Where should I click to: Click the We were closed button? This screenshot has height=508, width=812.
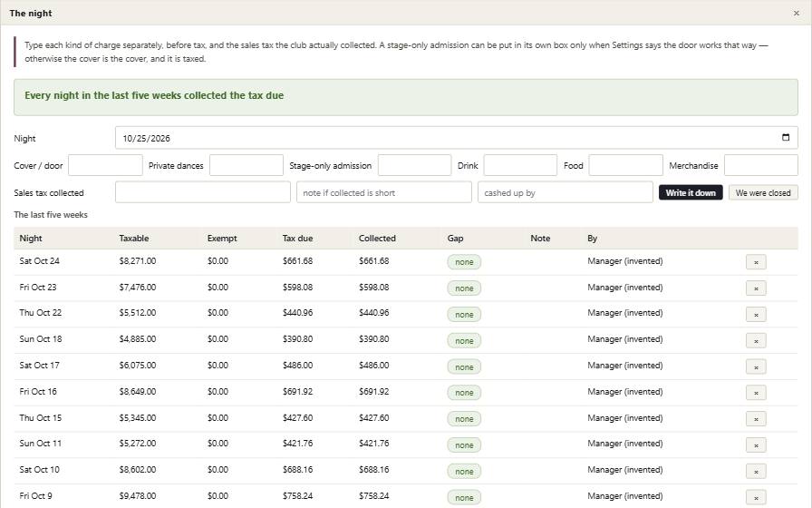pyautogui.click(x=763, y=193)
